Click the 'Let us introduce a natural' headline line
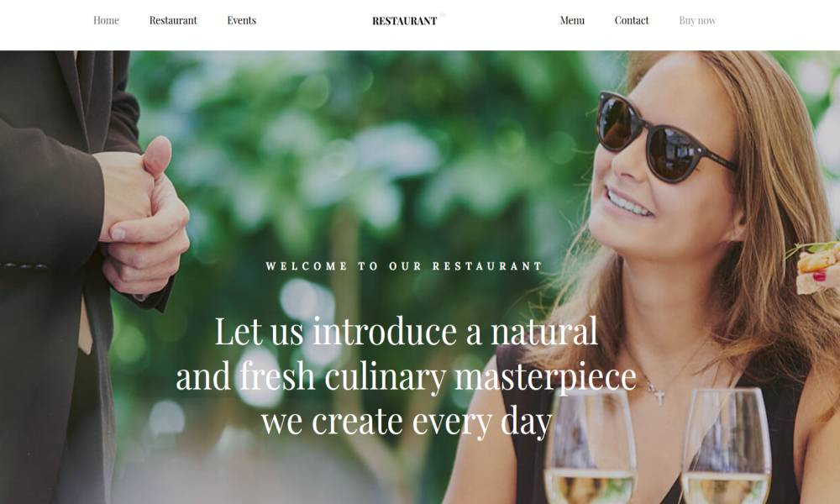Viewport: 840px width, 504px height. (406, 331)
